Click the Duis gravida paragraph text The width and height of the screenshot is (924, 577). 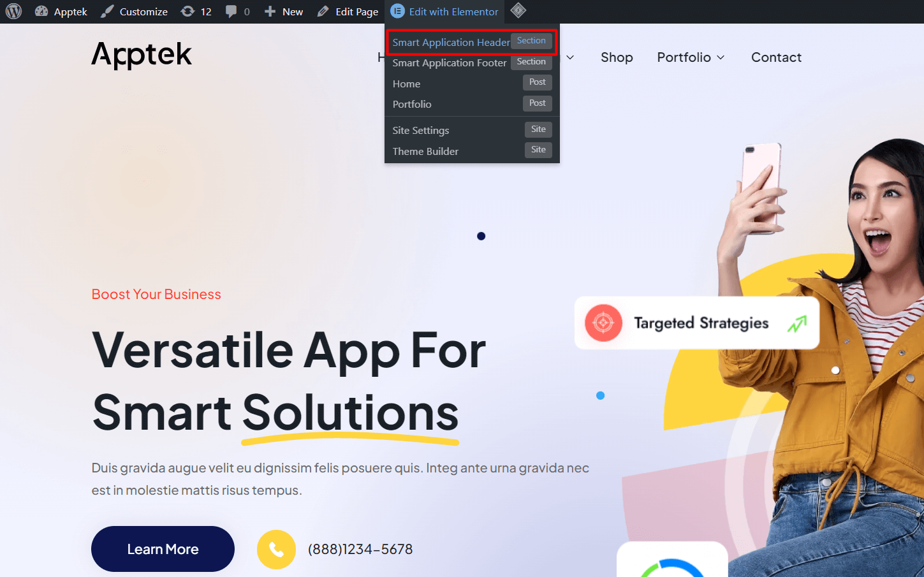click(340, 479)
